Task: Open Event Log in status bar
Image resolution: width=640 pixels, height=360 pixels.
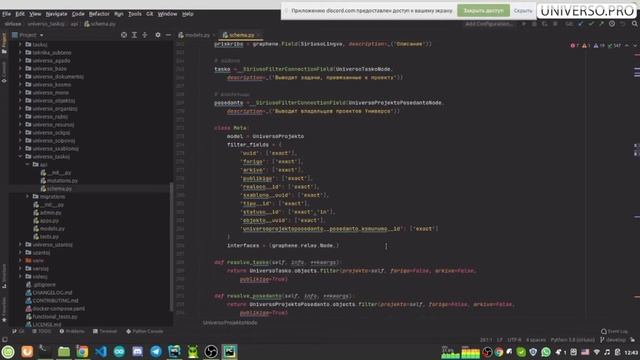Action: tap(614, 331)
